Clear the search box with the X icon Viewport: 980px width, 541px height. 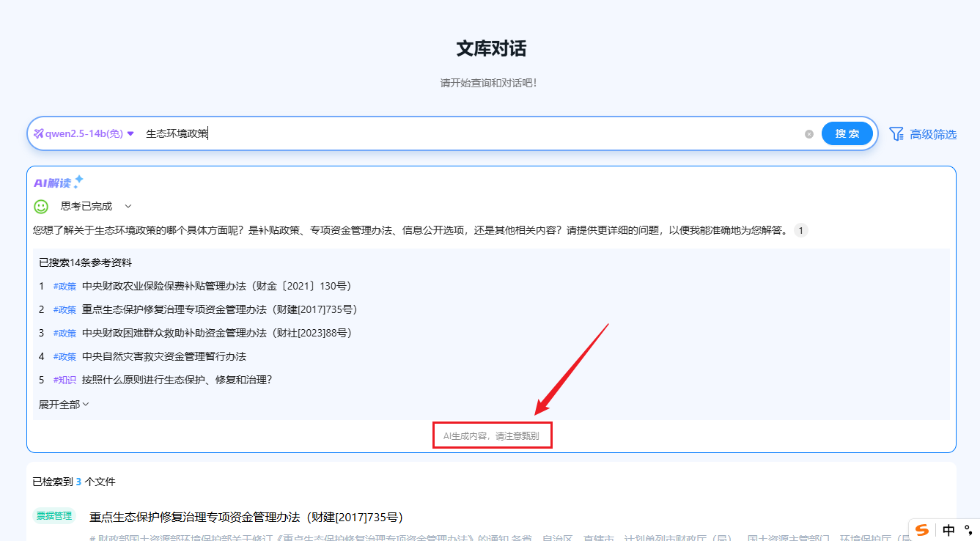809,133
